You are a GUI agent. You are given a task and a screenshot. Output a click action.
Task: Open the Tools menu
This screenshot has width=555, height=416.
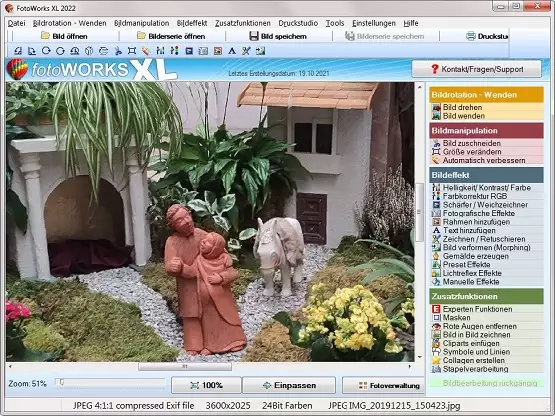[x=335, y=23]
